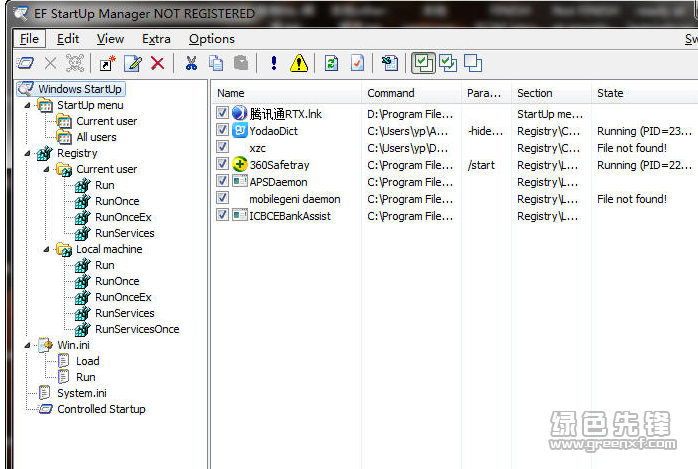Click the APSDaemon program icon
The width and height of the screenshot is (698, 469).
point(240,181)
